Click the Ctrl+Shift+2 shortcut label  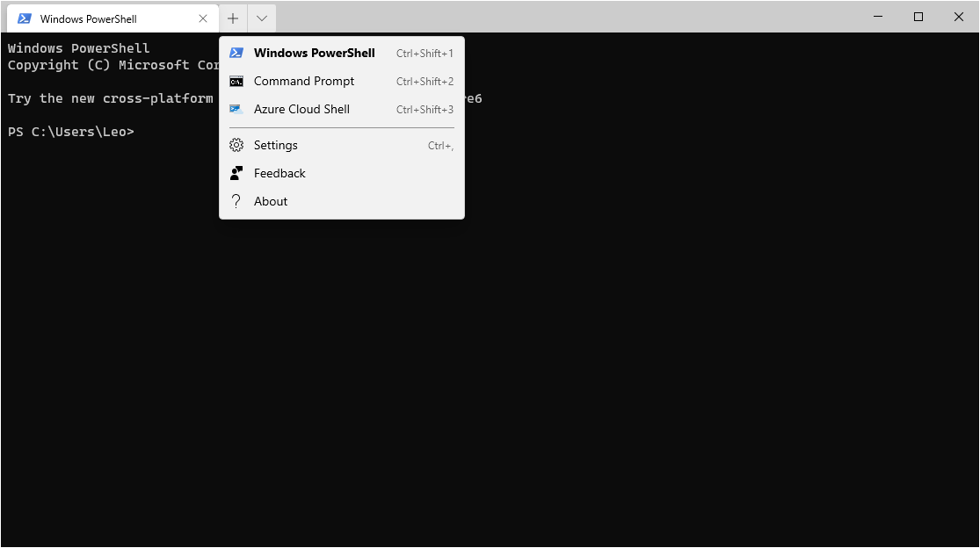[425, 81]
